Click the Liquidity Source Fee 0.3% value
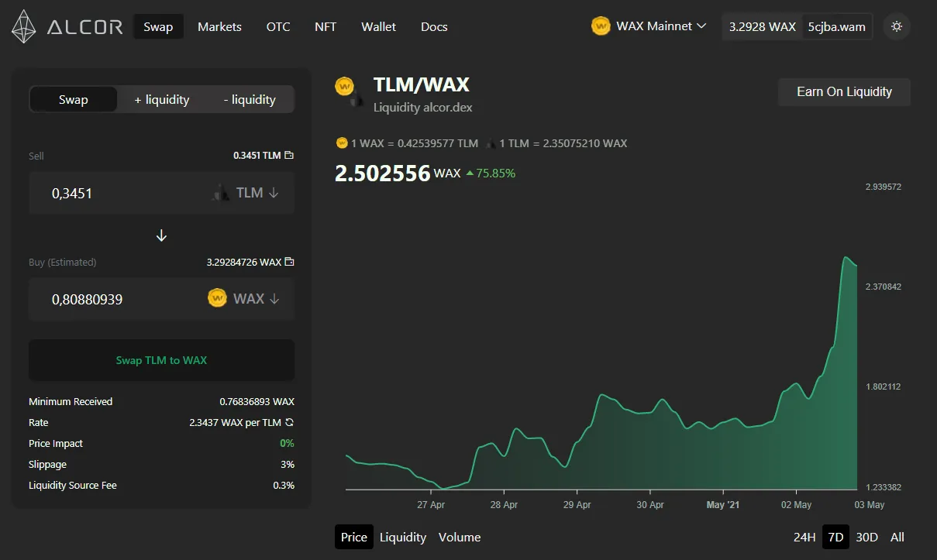Viewport: 937px width, 560px height. (x=284, y=486)
